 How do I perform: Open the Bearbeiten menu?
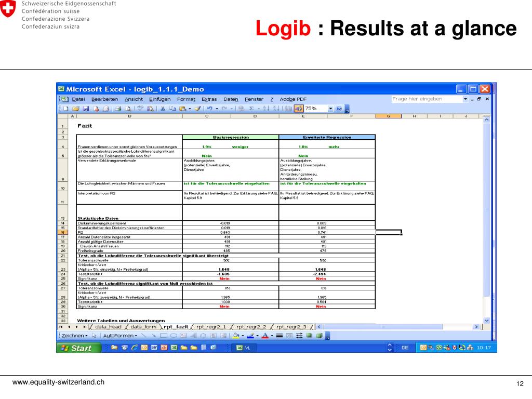tap(105, 99)
